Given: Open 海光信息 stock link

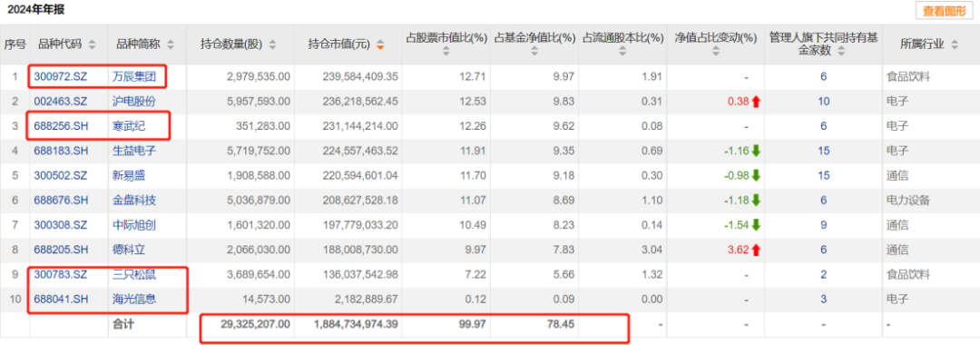Looking at the screenshot, I should 133,299.
